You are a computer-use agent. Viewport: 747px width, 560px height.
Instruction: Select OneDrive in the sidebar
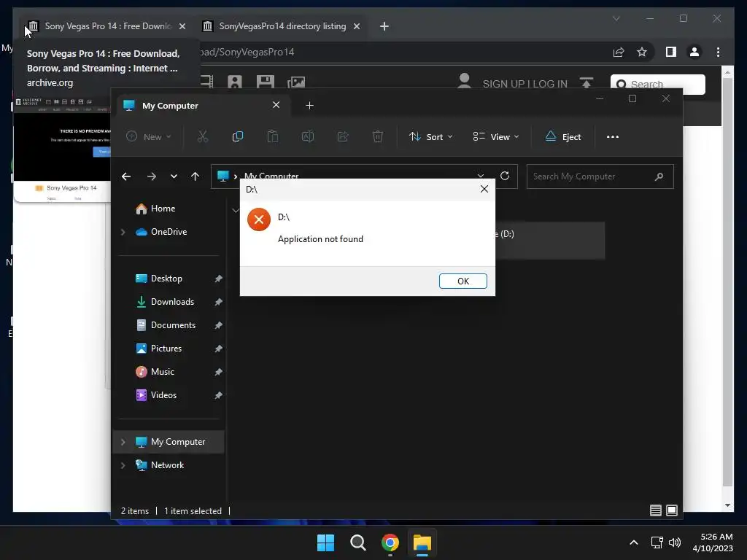169,232
